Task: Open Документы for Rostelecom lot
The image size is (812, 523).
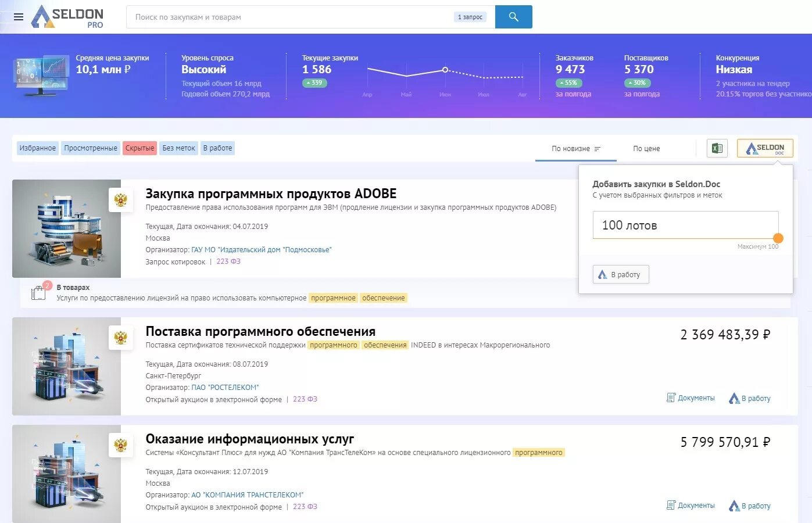Action: pyautogui.click(x=691, y=398)
